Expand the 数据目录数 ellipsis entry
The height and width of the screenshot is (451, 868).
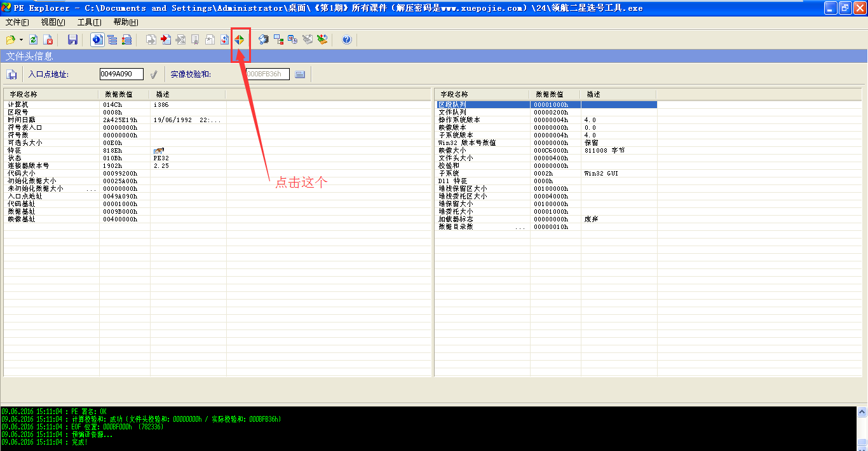521,226
